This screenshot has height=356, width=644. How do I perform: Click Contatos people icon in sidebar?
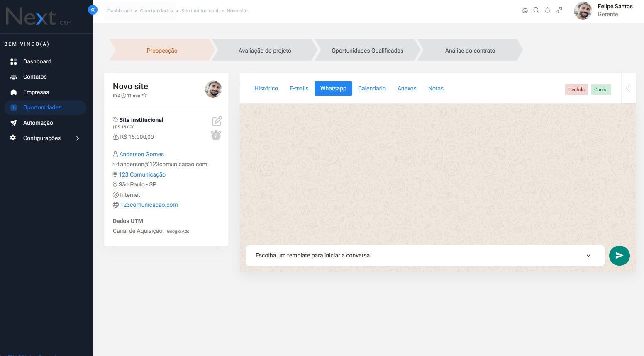point(14,77)
